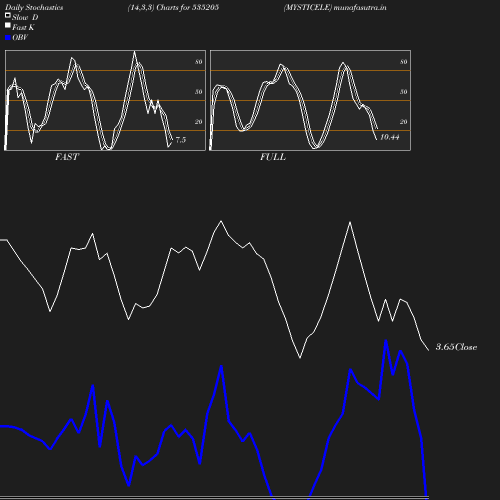500x500 pixels.
Task: Click the Daily Stochastics title text
Action: pos(34,7)
